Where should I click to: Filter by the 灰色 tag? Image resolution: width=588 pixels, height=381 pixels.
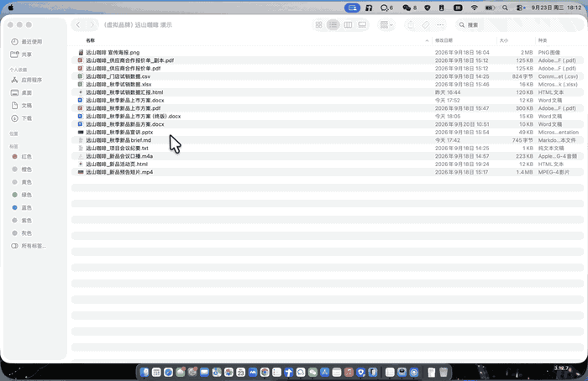(x=26, y=233)
